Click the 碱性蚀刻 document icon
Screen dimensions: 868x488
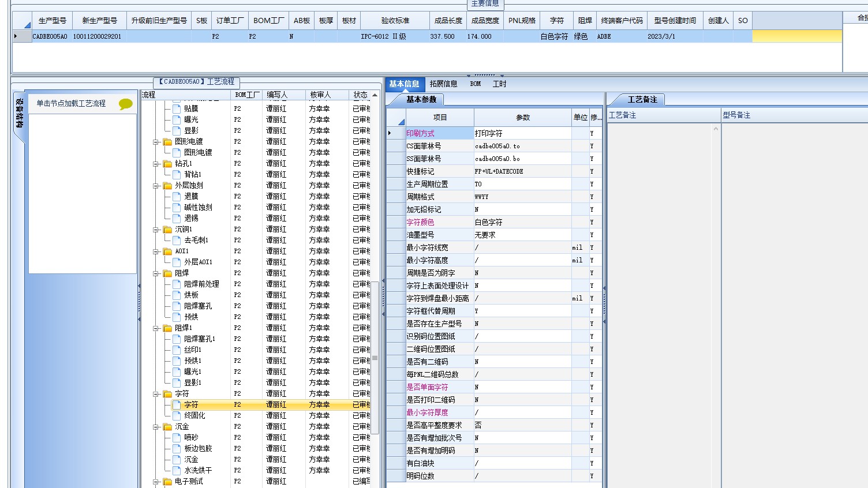177,207
